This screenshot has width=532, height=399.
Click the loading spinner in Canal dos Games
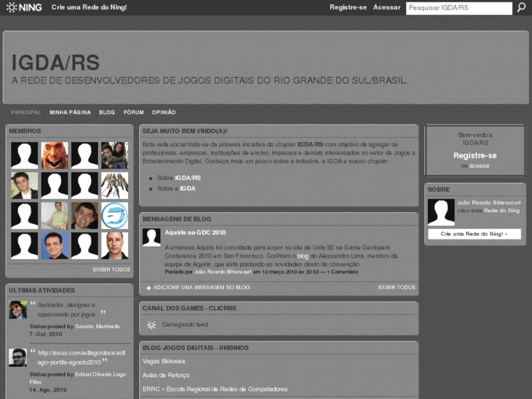[x=151, y=325]
